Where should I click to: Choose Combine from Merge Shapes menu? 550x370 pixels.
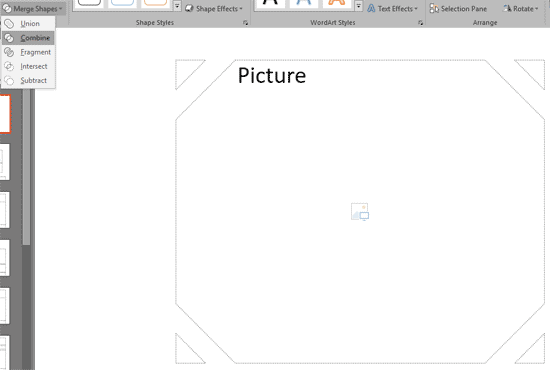pos(28,38)
